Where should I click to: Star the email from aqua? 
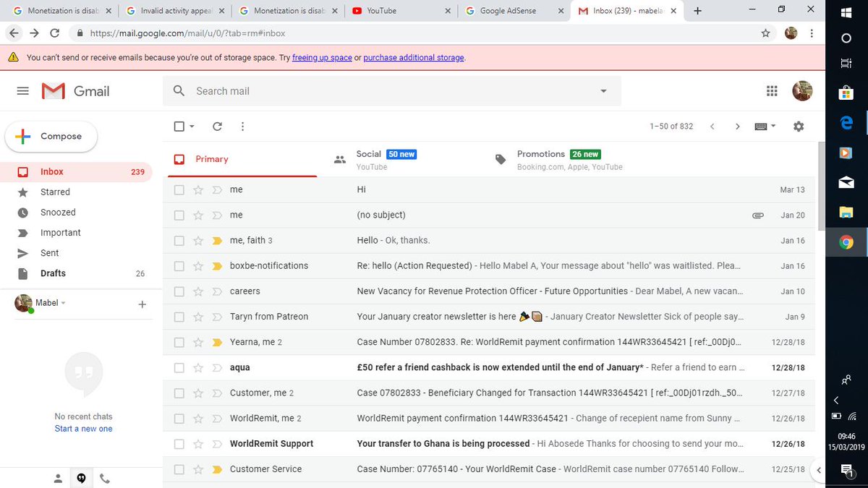coord(198,367)
